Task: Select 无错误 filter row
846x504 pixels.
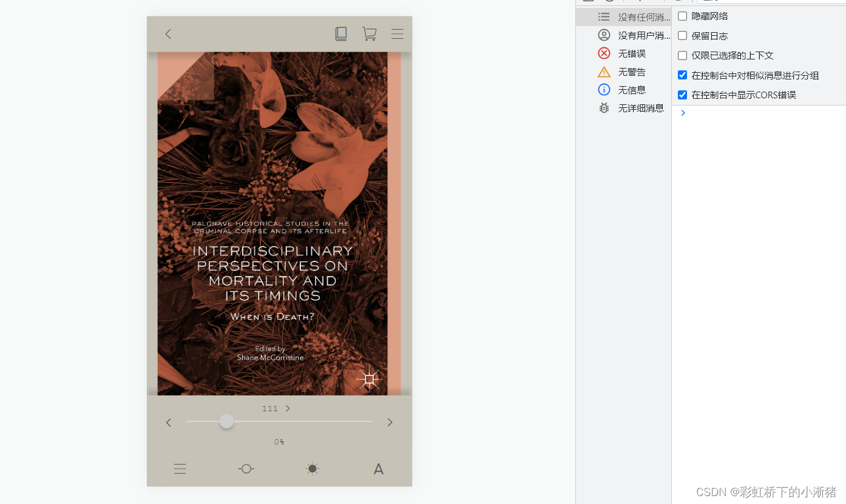Action: pos(624,53)
